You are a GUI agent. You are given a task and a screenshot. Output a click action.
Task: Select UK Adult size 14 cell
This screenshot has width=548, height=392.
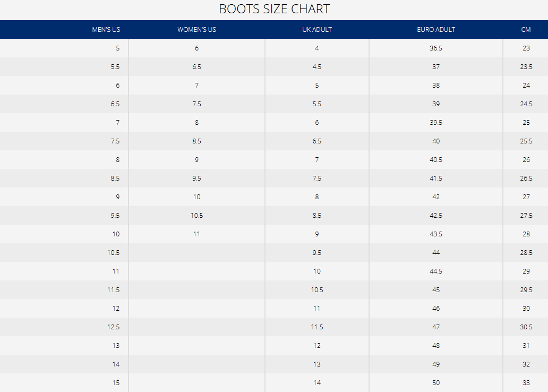coord(317,383)
